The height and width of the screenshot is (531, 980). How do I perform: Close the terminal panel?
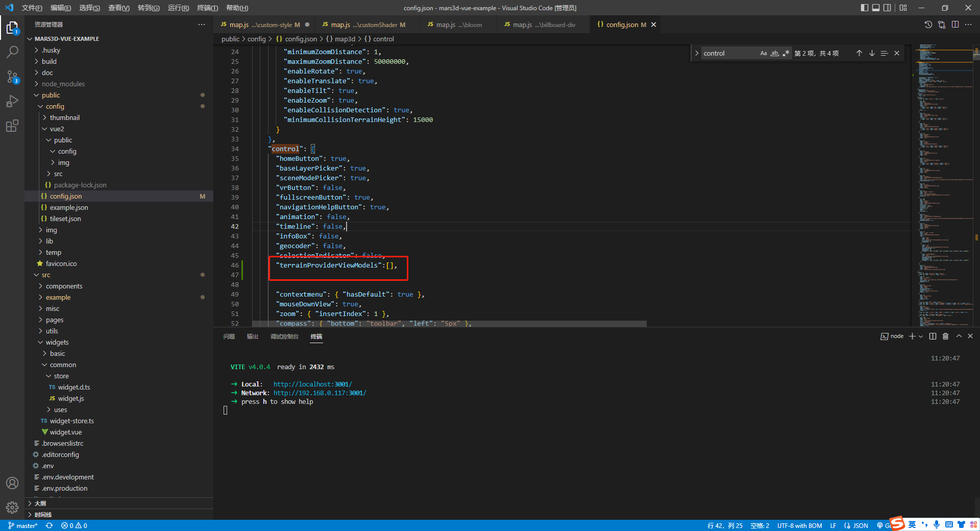pos(970,336)
